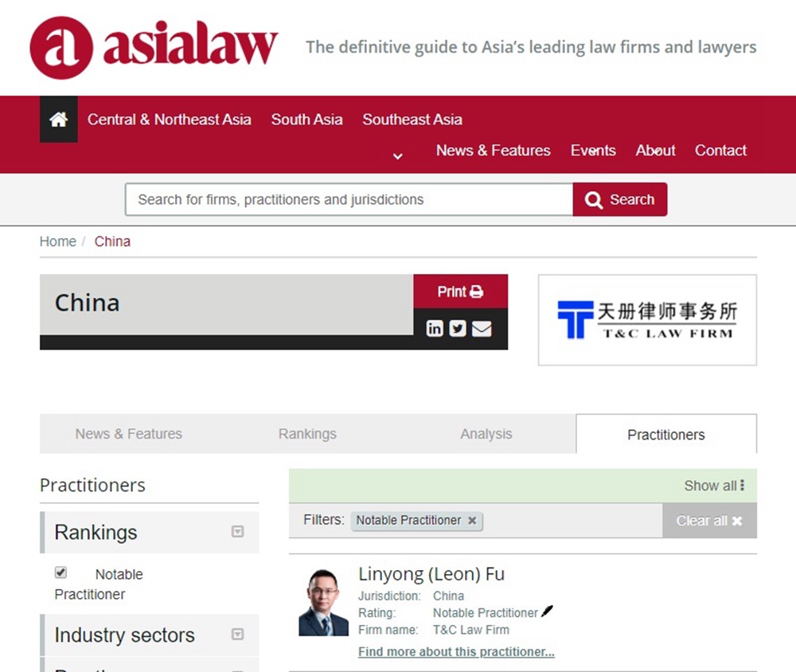The width and height of the screenshot is (796, 672).
Task: Share page via LinkedIn icon
Action: (435, 329)
